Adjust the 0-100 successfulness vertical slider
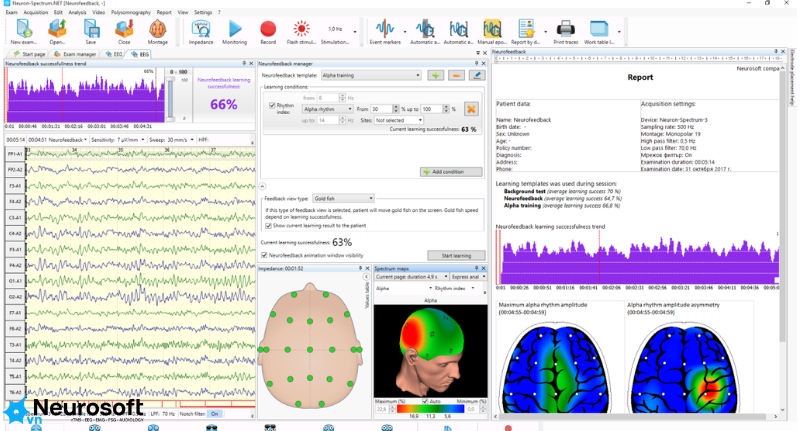The image size is (800, 431). tap(170, 97)
